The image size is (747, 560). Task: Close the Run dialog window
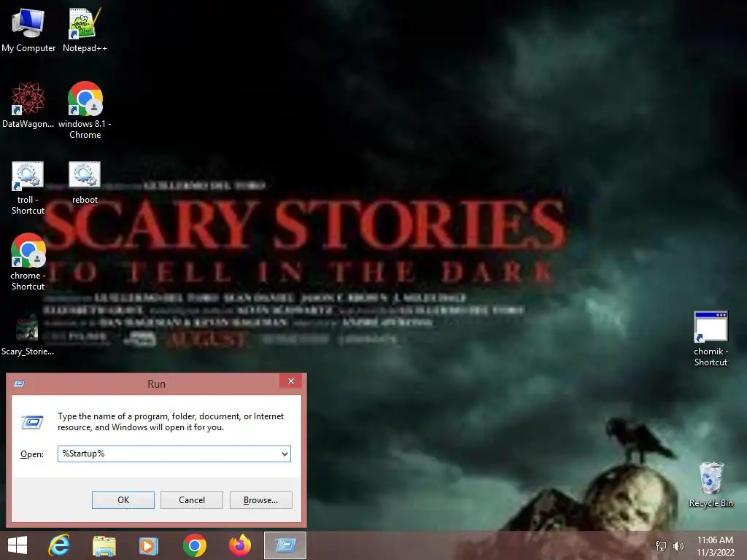(291, 381)
